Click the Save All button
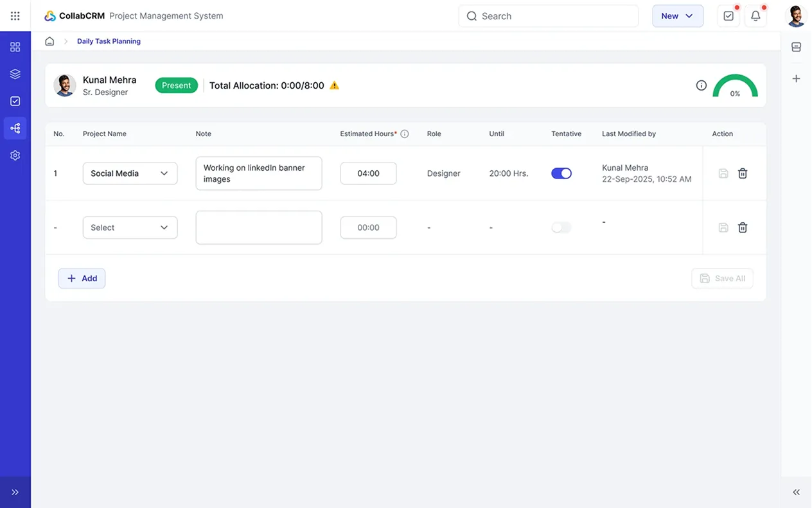 pos(722,278)
